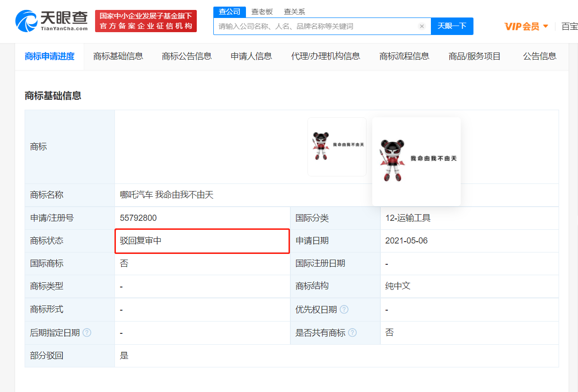Select the 查公司 search tab
Viewport: 578px width, 392px height.
229,12
